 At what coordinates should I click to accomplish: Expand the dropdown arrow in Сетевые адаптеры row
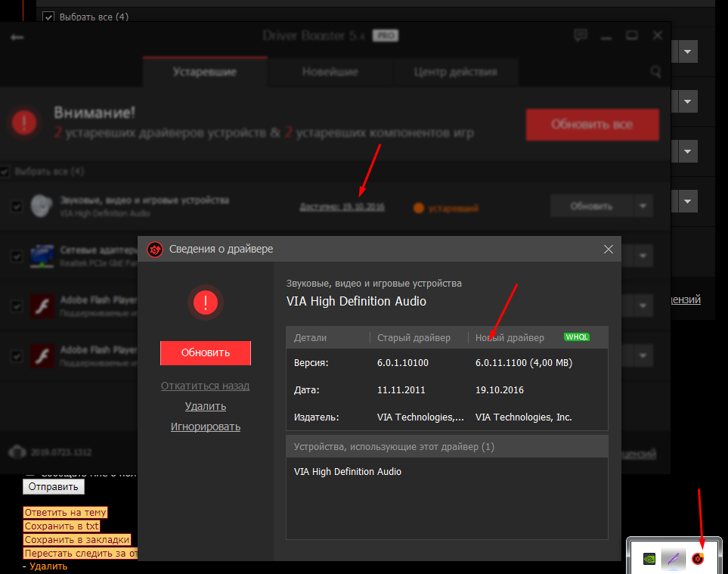[x=643, y=256]
